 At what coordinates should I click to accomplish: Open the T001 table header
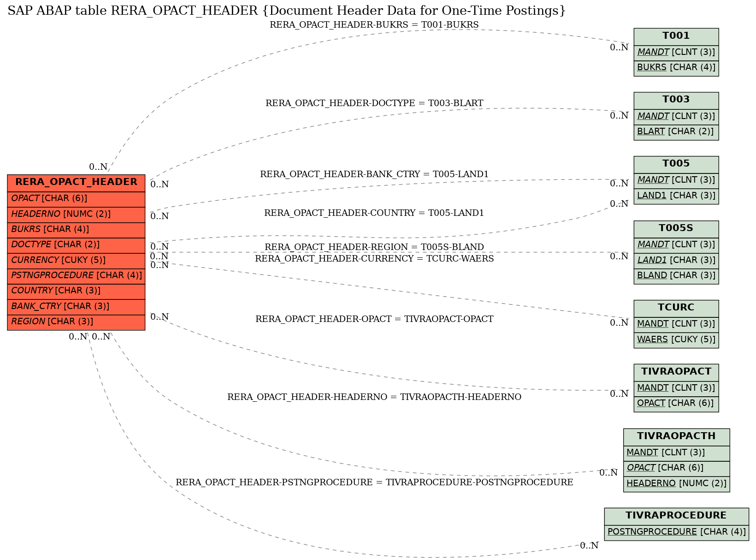click(x=676, y=36)
